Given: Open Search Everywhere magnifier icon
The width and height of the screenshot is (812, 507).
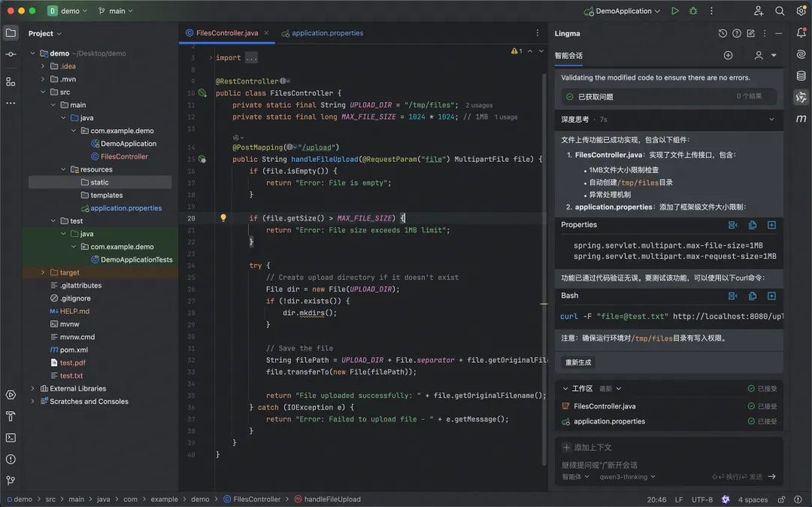Looking at the screenshot, I should pos(780,11).
